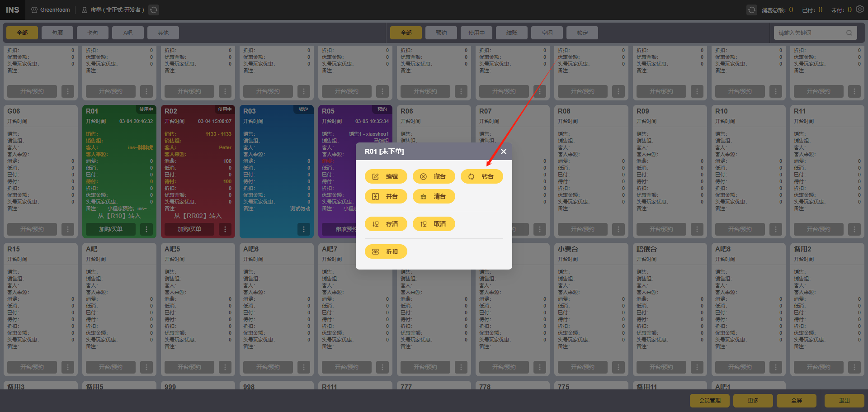This screenshot has height=412, width=868.
Task: Open more options on 赔偿台 card
Action: tap(697, 367)
